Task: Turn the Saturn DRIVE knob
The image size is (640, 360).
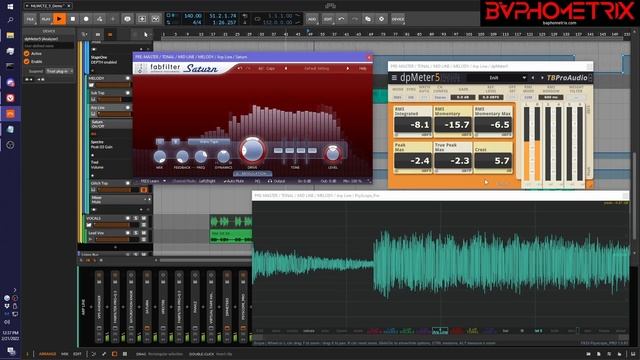Action: [252, 150]
